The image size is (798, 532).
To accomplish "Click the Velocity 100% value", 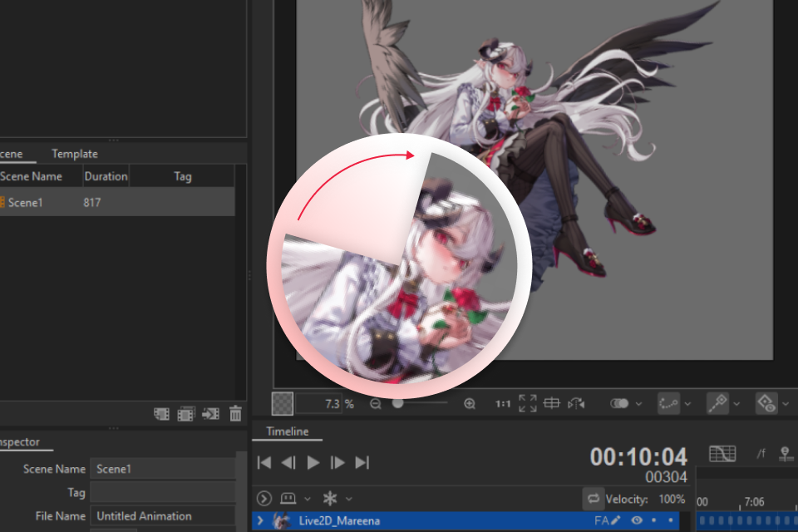I will pos(672,499).
